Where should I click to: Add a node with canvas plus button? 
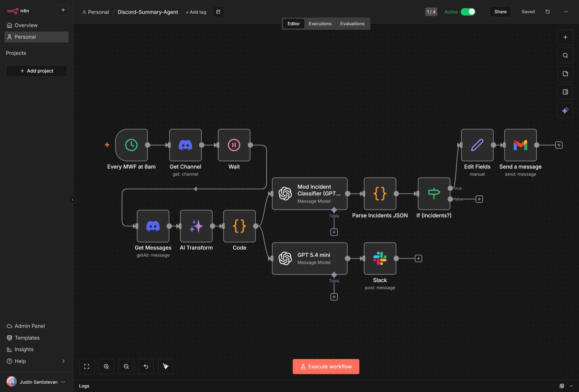point(565,37)
